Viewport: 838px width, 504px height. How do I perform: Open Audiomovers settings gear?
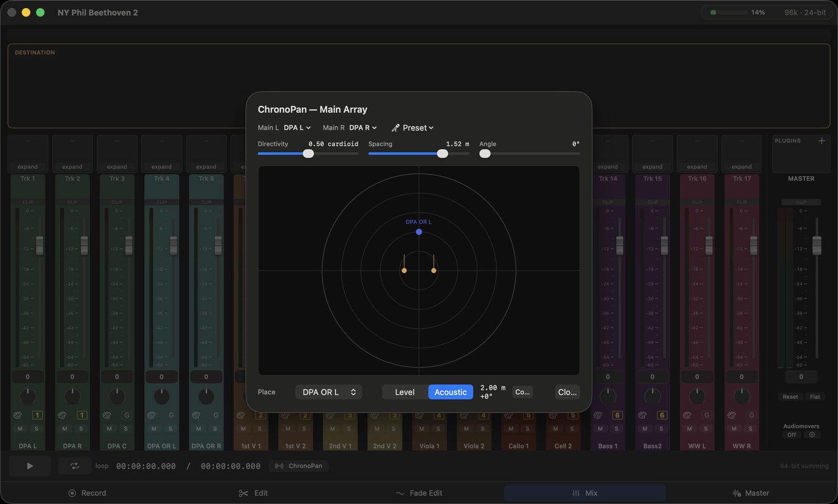coord(812,435)
